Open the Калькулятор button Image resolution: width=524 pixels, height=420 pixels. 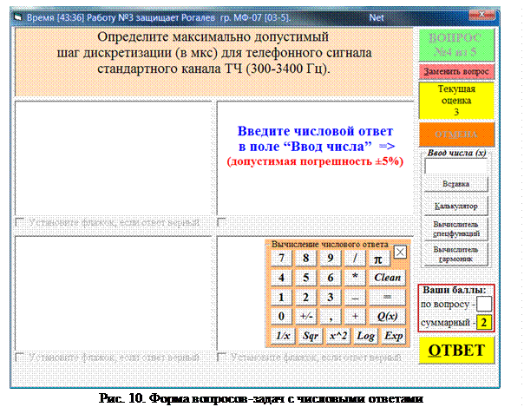(455, 207)
